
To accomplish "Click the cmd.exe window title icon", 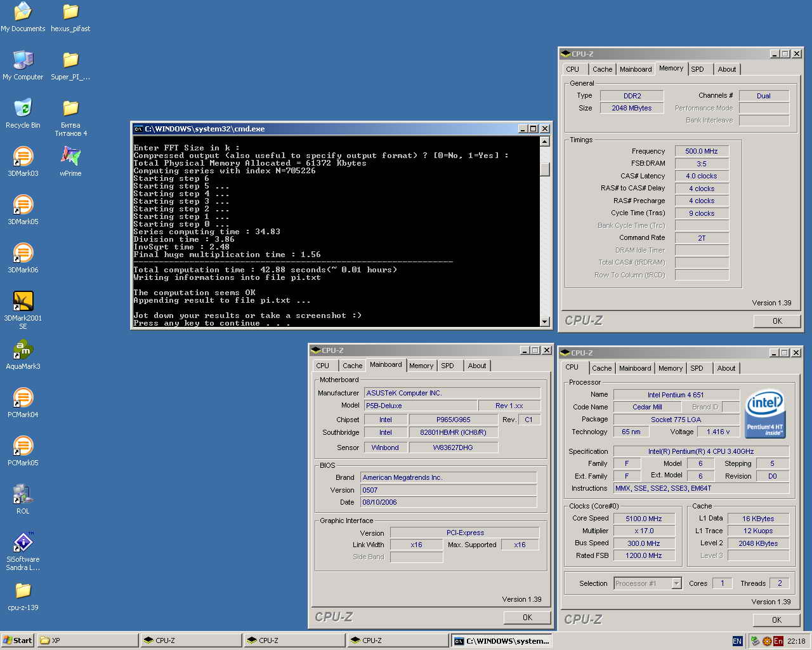I will (138, 129).
